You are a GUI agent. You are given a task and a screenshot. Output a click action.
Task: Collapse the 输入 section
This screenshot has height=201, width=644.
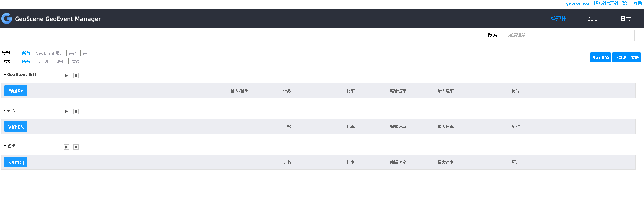coord(5,110)
